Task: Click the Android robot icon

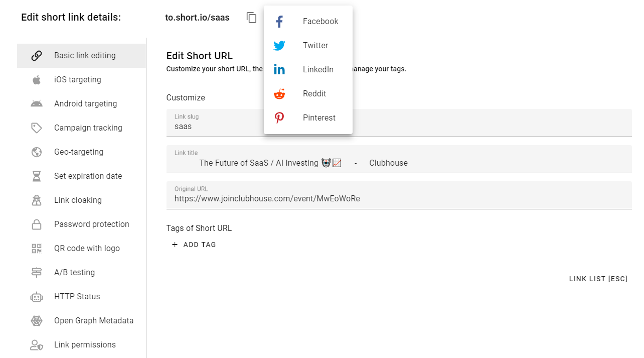Action: 37,104
